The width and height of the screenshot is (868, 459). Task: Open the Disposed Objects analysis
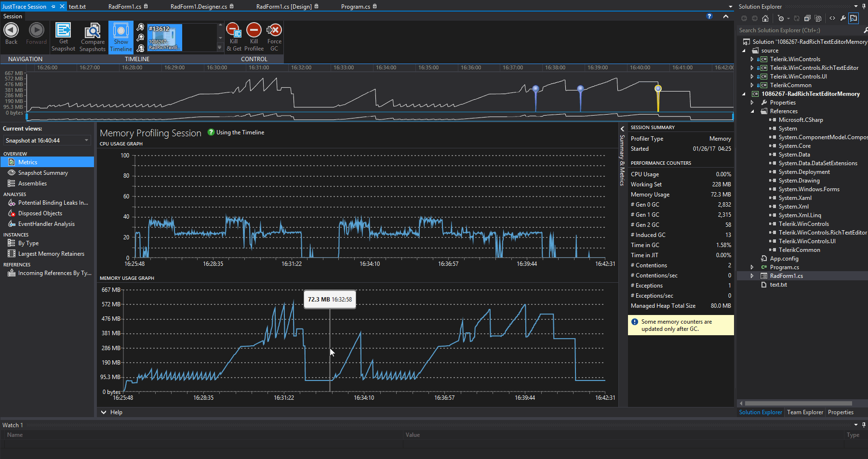[x=40, y=213]
